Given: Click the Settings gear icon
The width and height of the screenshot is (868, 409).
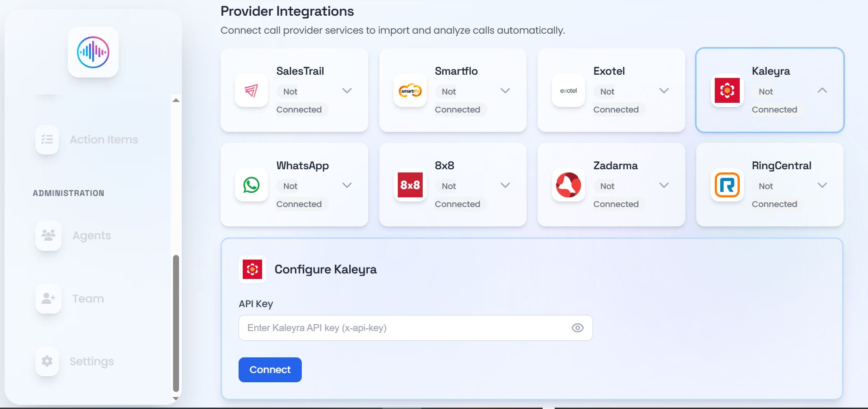Looking at the screenshot, I should coord(47,361).
